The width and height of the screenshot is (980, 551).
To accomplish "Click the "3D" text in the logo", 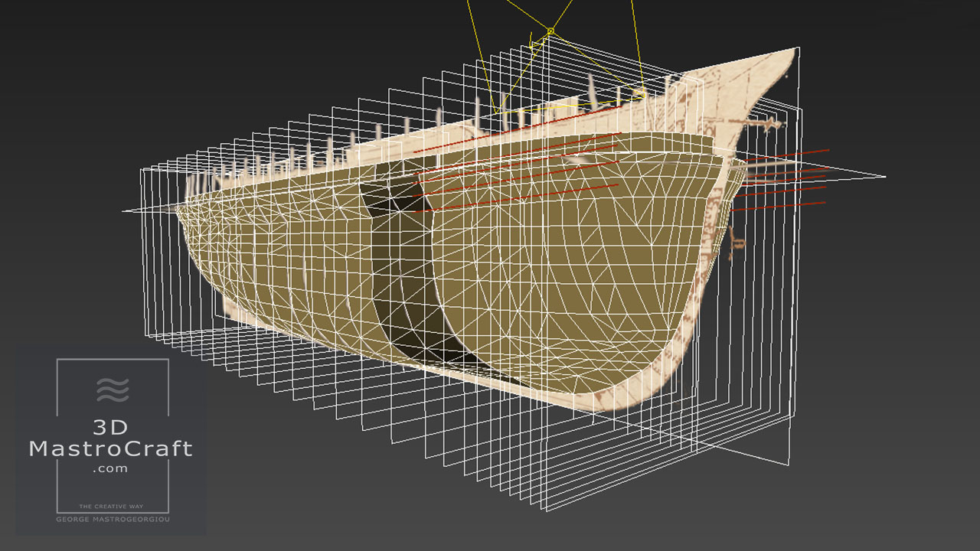I will (x=112, y=426).
